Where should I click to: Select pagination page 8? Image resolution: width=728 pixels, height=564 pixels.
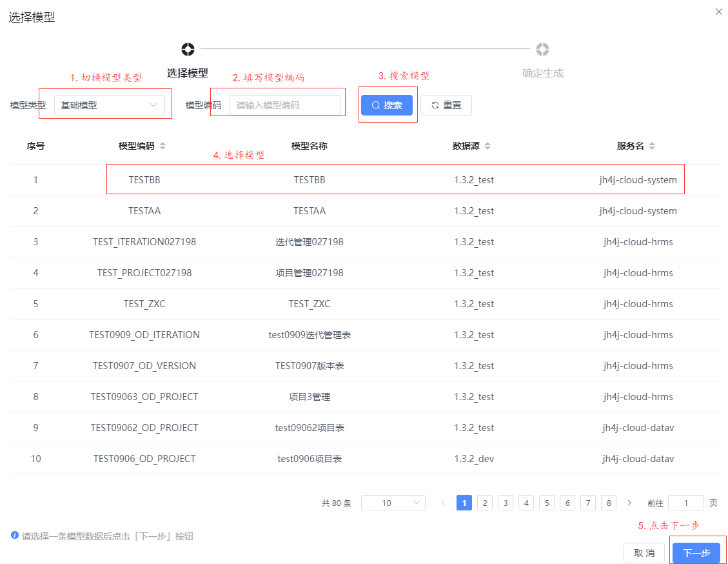point(609,503)
